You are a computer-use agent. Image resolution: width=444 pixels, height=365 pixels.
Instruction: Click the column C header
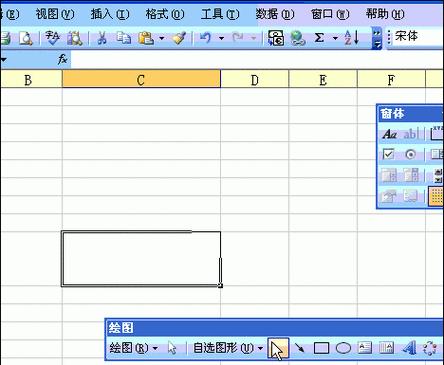pos(141,80)
